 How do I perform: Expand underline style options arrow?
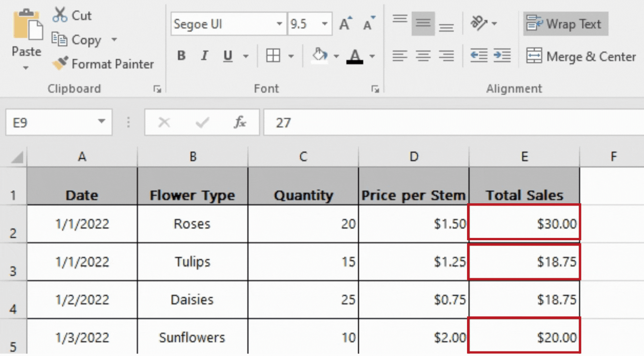(246, 56)
